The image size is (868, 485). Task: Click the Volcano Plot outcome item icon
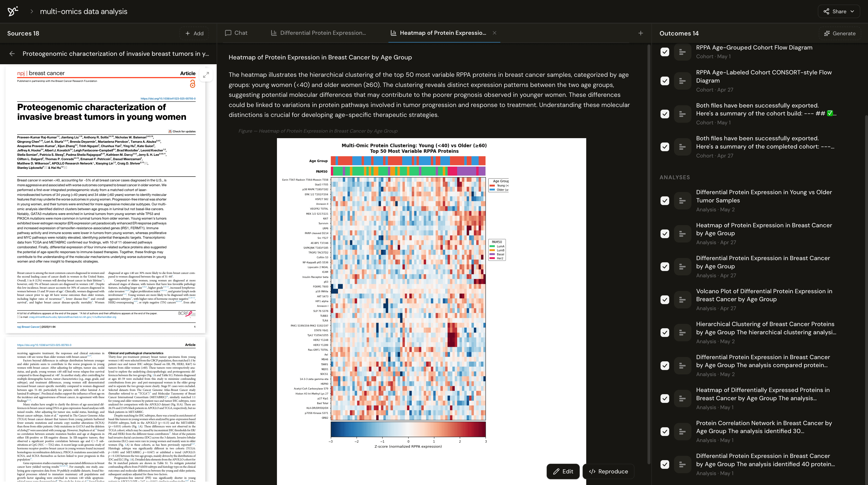click(x=682, y=300)
